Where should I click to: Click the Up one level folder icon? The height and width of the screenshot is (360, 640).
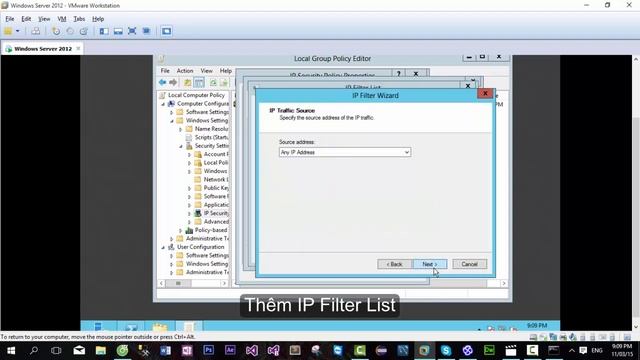[x=187, y=82]
